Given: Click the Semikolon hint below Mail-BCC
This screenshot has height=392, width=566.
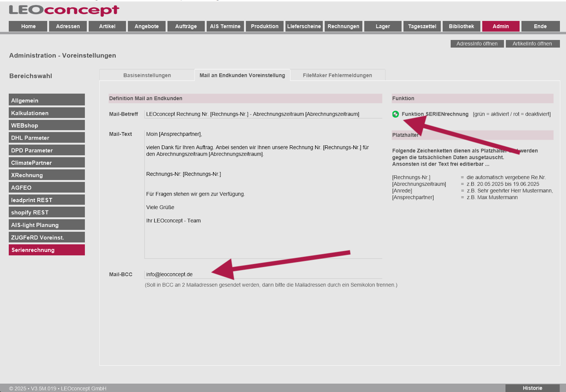Looking at the screenshot, I should (x=271, y=285).
